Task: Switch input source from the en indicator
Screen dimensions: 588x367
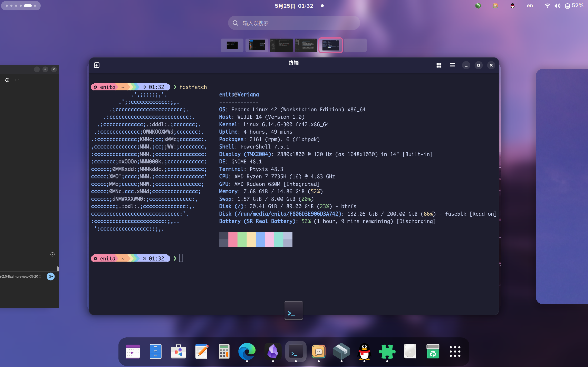Action: 530,6
